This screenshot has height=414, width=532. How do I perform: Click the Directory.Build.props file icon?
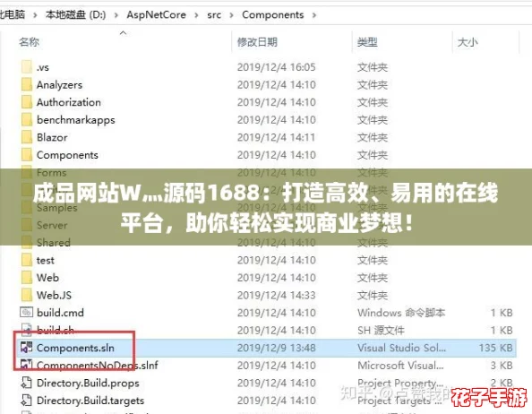point(27,383)
